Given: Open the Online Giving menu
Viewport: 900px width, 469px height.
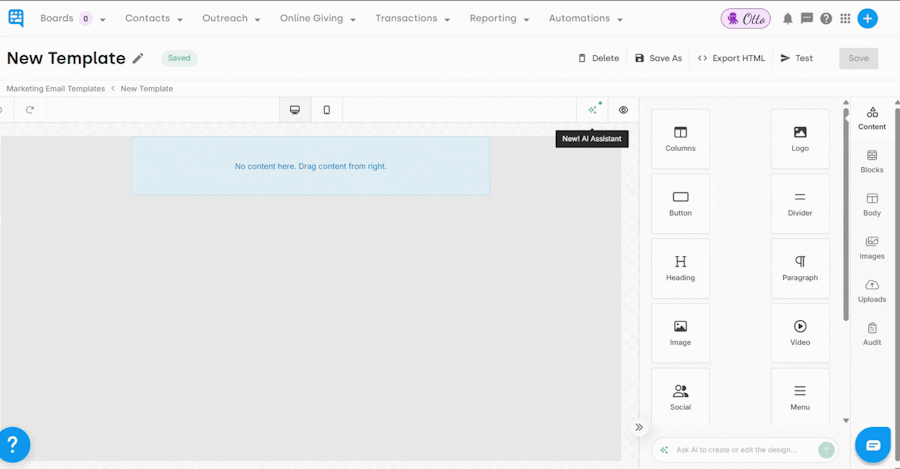Looking at the screenshot, I should click(x=312, y=18).
